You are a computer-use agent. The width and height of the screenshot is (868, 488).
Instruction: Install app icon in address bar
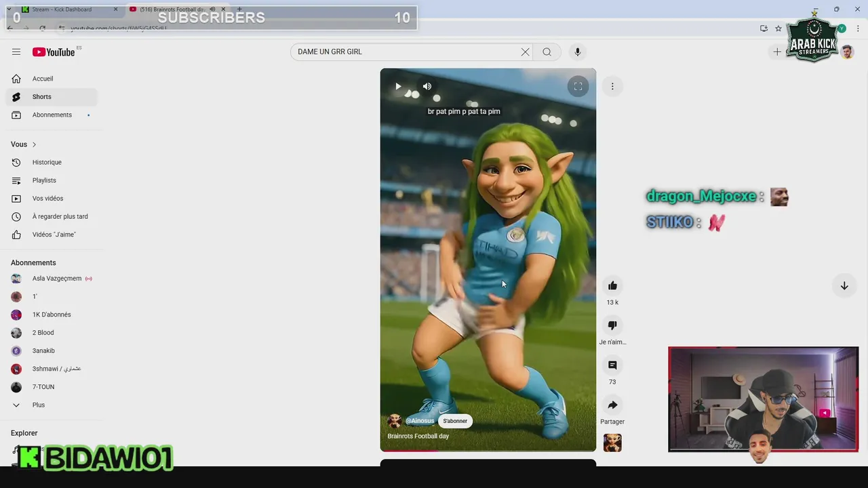pos(764,28)
